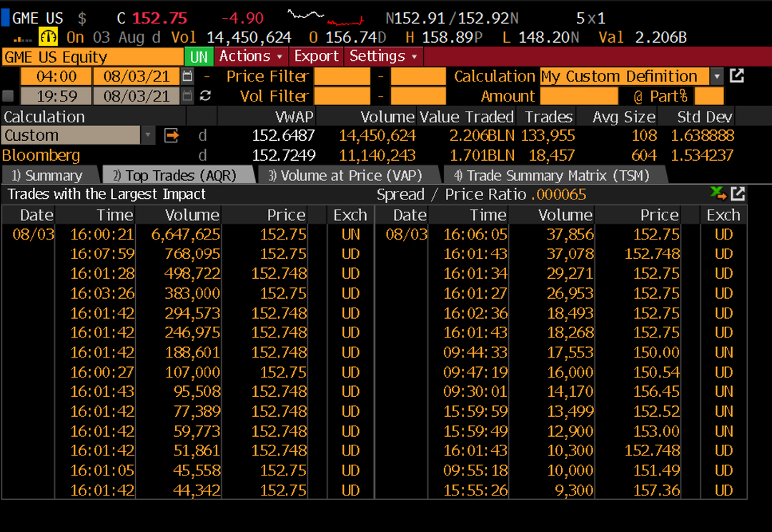
Task: Click the Bloomberg VWAP value 152.7249
Action: point(283,155)
